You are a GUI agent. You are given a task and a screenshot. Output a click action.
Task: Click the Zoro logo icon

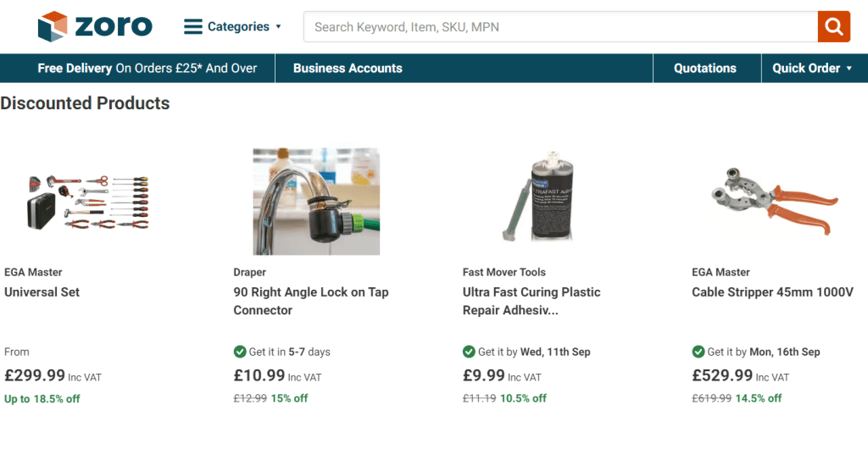(52, 26)
